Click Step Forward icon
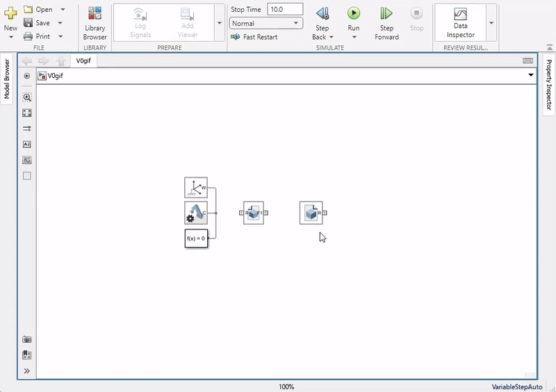 point(386,13)
